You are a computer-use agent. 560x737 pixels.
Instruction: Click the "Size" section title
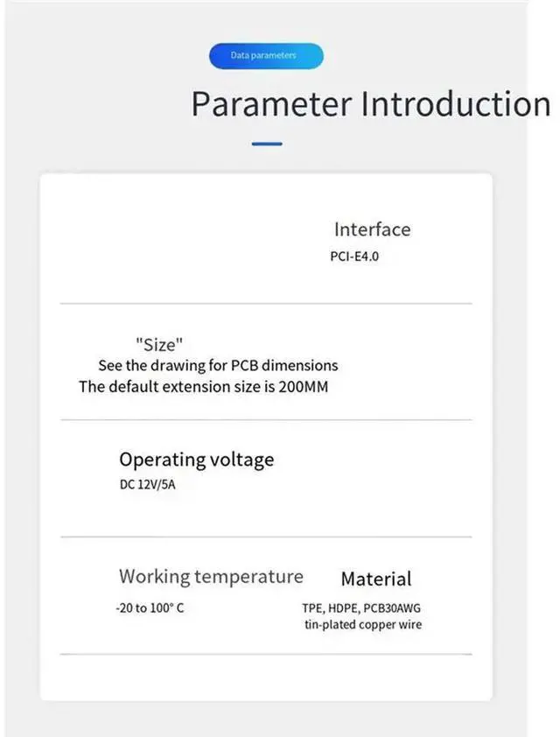tap(158, 345)
